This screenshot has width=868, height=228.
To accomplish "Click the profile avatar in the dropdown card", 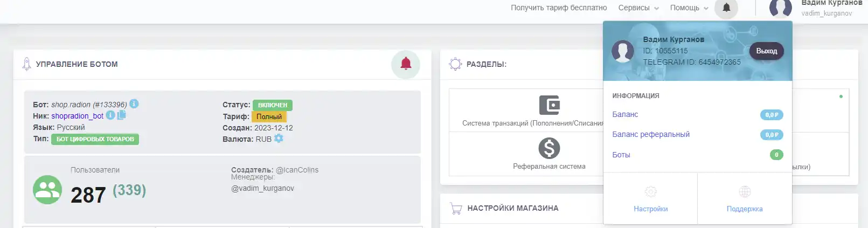I will [623, 51].
